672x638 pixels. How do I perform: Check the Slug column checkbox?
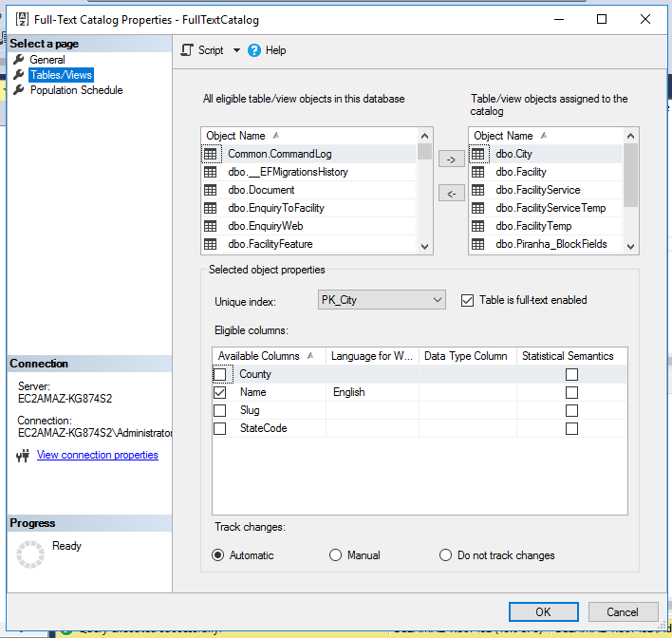220,410
